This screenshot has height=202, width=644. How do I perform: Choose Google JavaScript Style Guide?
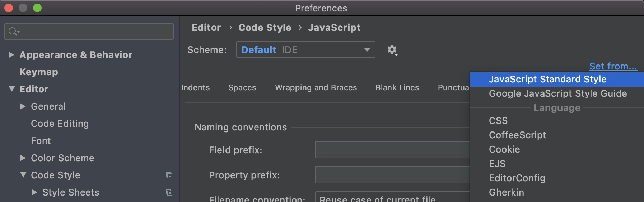coord(557,93)
